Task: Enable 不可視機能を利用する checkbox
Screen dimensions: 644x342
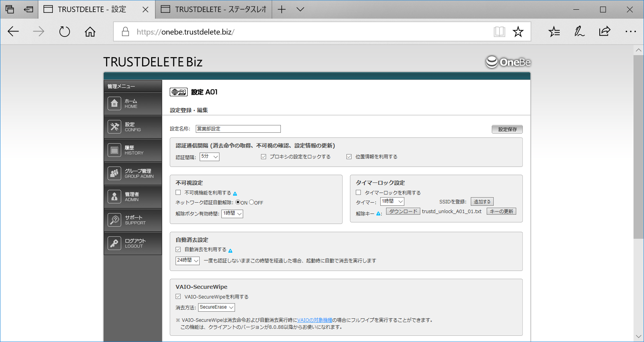Action: (178, 192)
